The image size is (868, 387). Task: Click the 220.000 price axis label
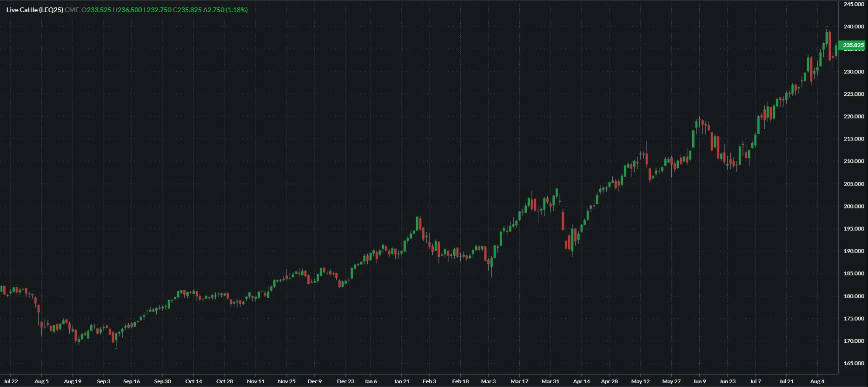tap(854, 116)
